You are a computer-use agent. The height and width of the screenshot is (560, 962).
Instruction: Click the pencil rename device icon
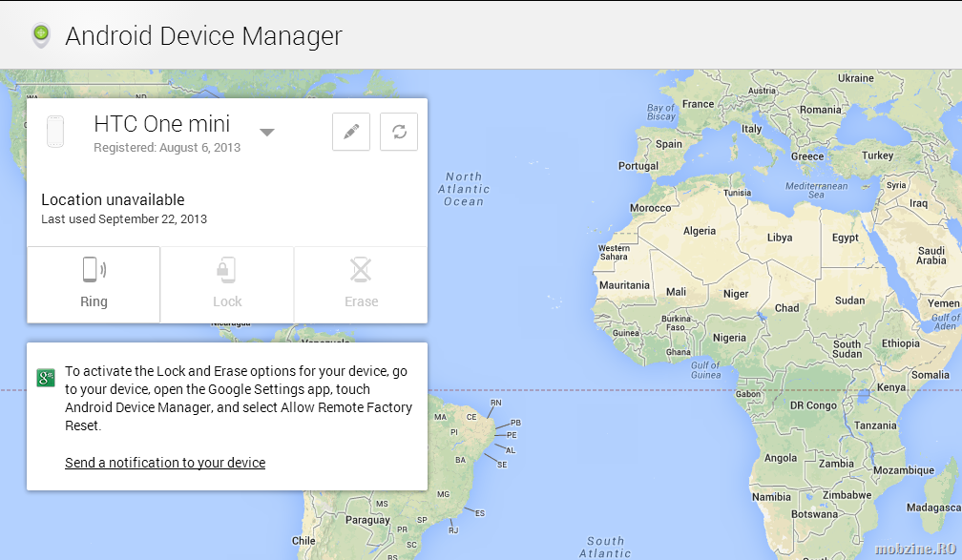351,132
